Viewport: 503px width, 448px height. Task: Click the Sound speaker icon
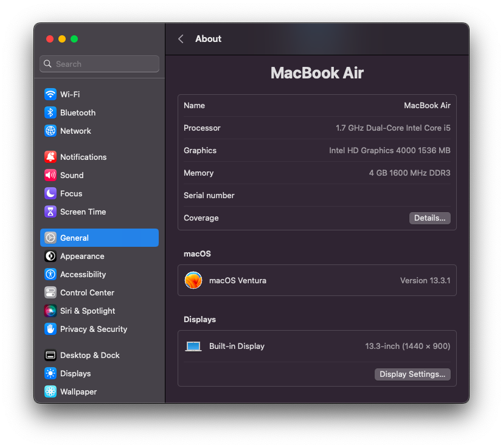[50, 175]
